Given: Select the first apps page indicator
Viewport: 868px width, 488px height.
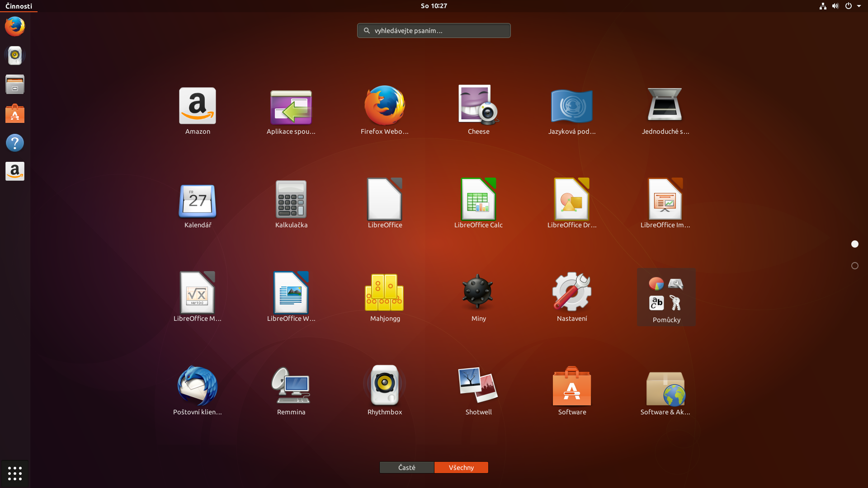Looking at the screenshot, I should click(855, 244).
